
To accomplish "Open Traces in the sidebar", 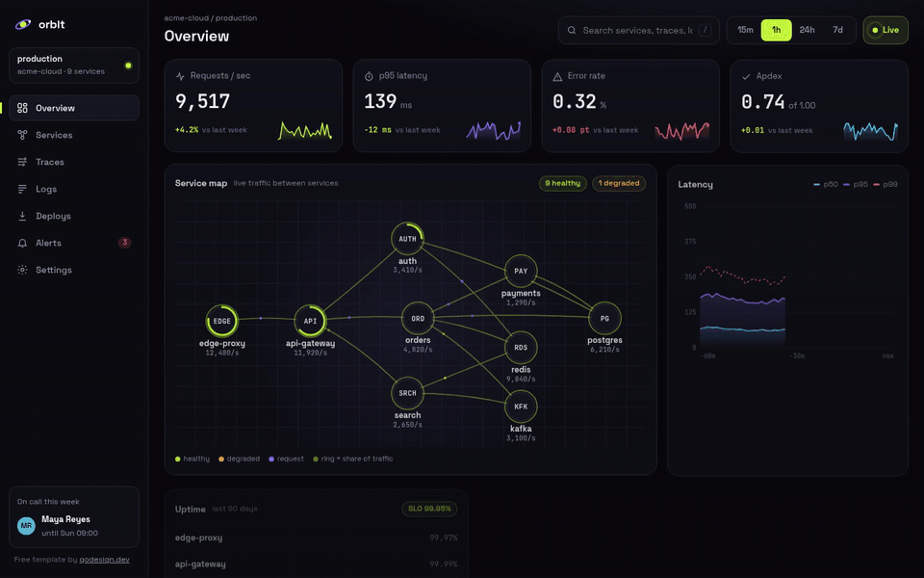I will pyautogui.click(x=74, y=162).
